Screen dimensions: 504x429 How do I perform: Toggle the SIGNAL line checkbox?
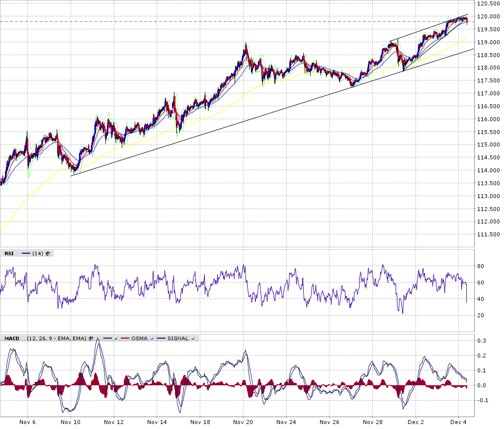tap(193, 339)
